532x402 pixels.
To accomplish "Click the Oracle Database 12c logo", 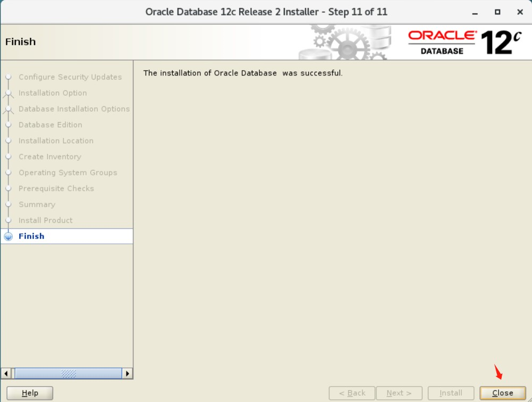I will tap(465, 42).
